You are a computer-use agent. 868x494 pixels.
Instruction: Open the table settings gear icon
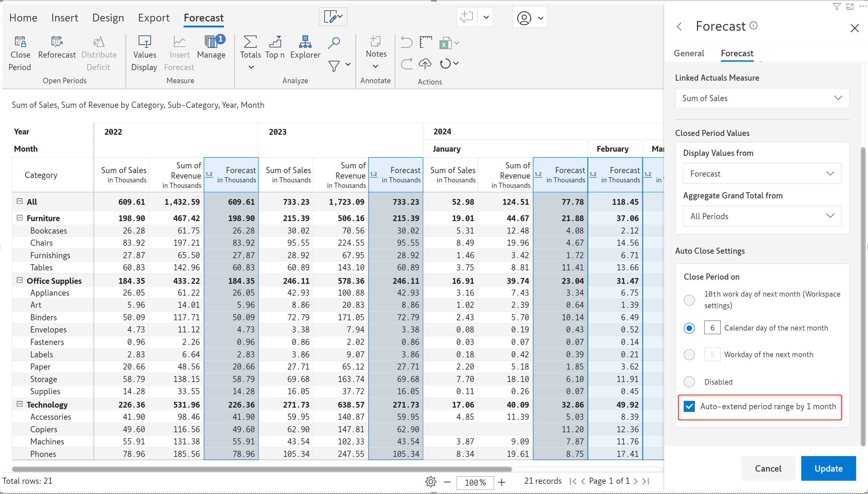point(430,482)
